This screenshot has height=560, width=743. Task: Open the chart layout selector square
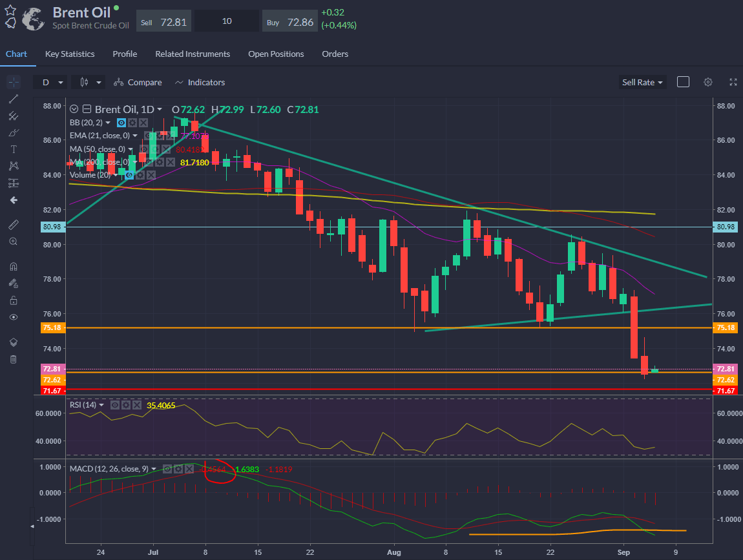683,82
